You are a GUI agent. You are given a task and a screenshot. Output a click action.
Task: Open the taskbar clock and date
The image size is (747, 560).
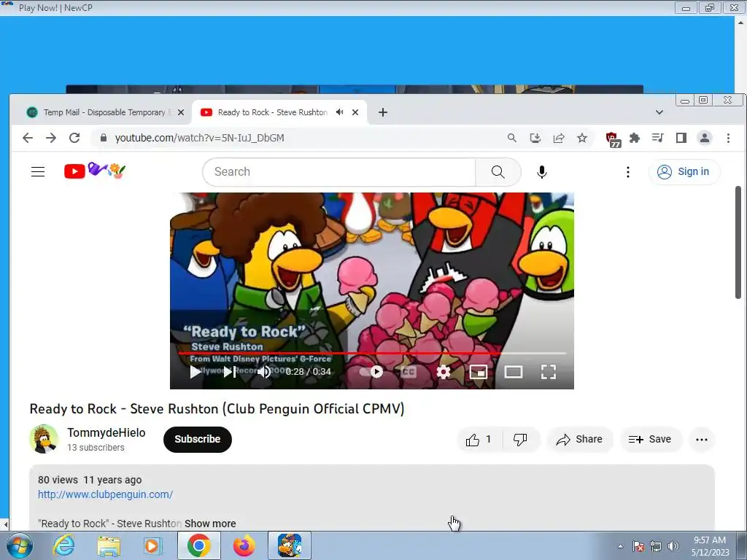pos(710,546)
